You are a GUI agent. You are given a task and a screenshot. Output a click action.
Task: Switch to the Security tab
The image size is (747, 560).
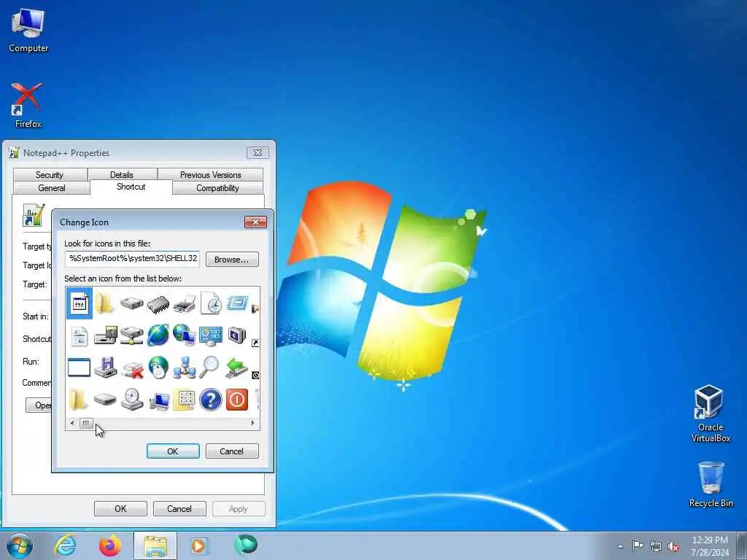50,175
